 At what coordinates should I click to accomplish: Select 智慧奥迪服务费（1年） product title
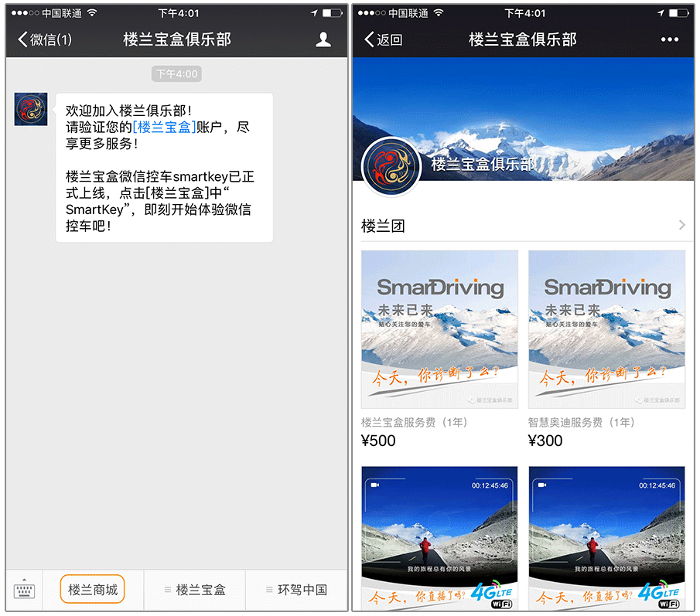(x=582, y=422)
